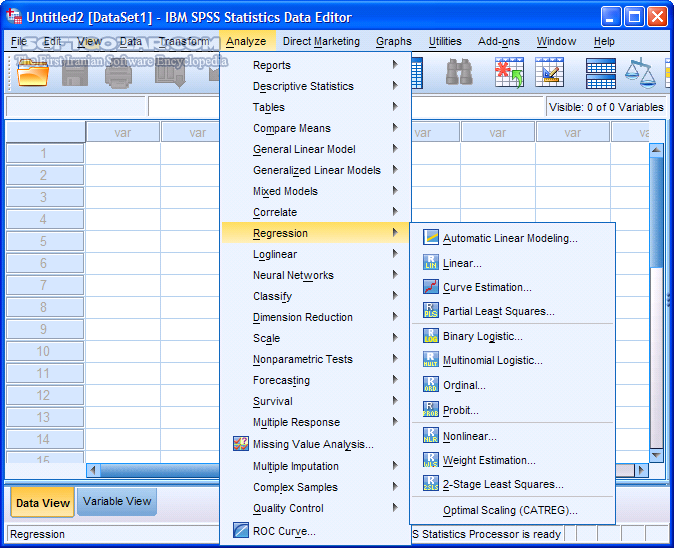Expand the Compare Means submenu

[316, 128]
